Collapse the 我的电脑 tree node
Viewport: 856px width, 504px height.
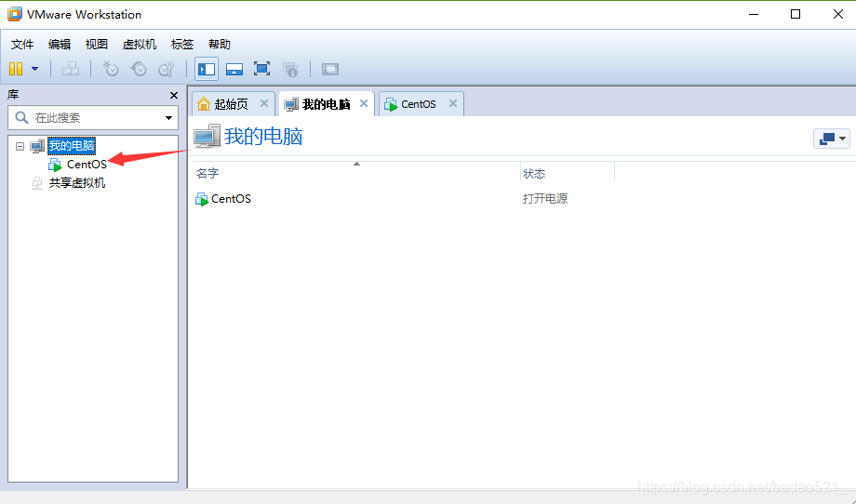click(20, 146)
